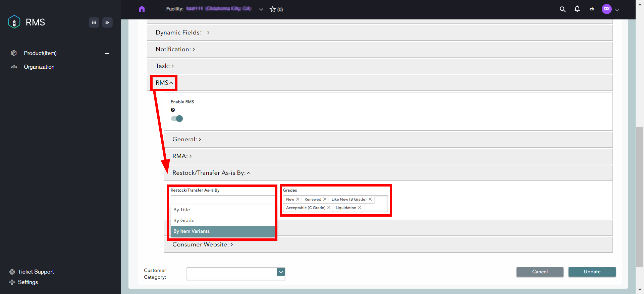The height and width of the screenshot is (294, 644).
Task: Open the Customer Category dropdown
Action: [281, 272]
